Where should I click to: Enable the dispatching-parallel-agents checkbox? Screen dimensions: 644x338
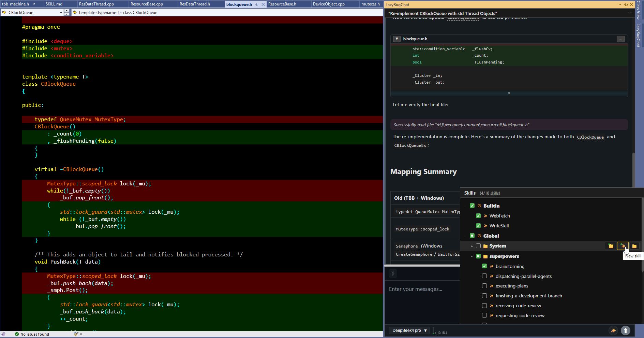coord(484,276)
